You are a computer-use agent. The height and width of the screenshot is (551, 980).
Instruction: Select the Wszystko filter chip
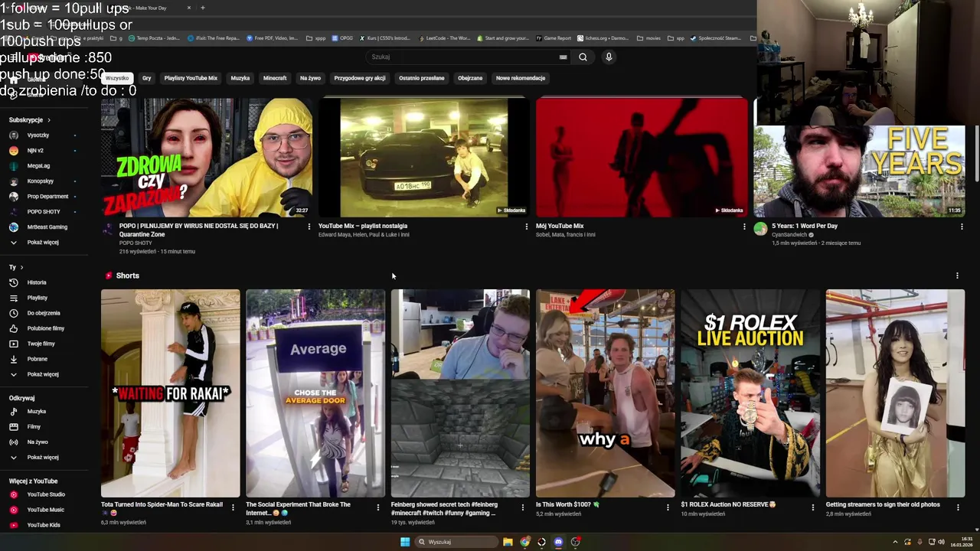pos(117,78)
